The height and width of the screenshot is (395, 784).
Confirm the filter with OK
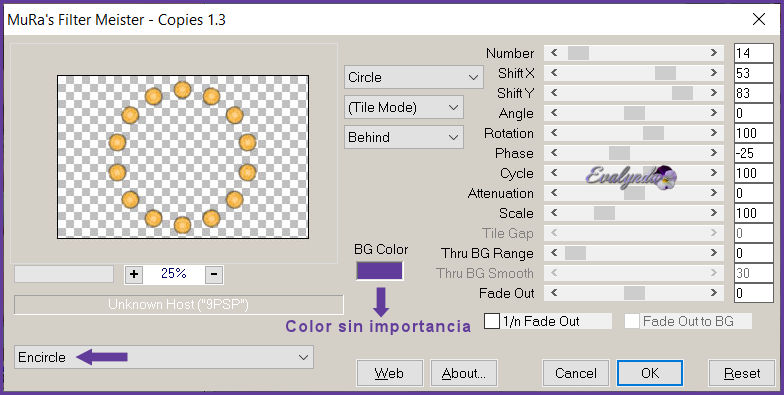650,373
